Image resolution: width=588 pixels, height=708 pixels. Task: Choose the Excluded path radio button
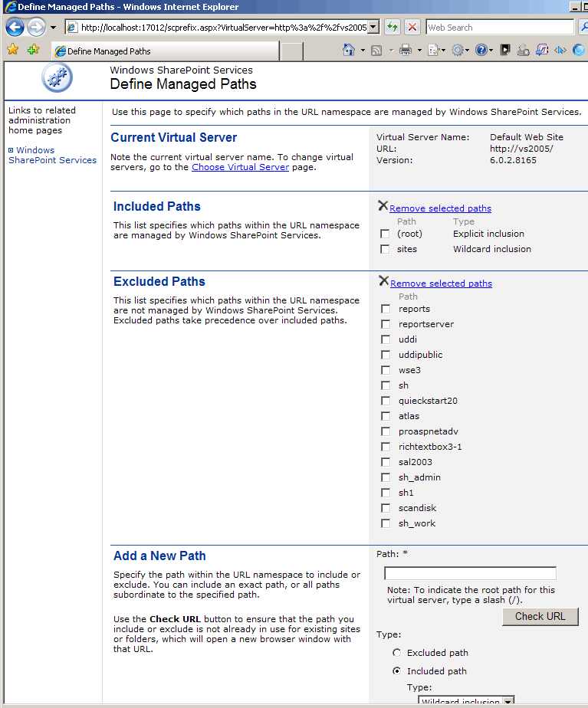tap(396, 653)
